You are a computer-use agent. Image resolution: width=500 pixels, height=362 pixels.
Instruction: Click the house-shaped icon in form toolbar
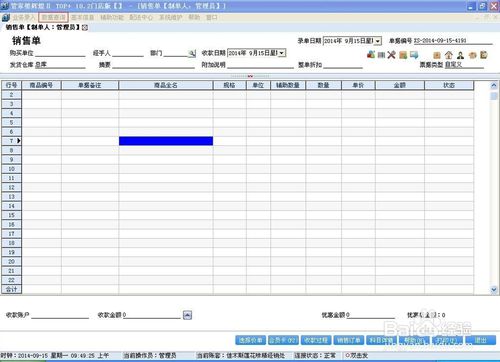[449, 55]
